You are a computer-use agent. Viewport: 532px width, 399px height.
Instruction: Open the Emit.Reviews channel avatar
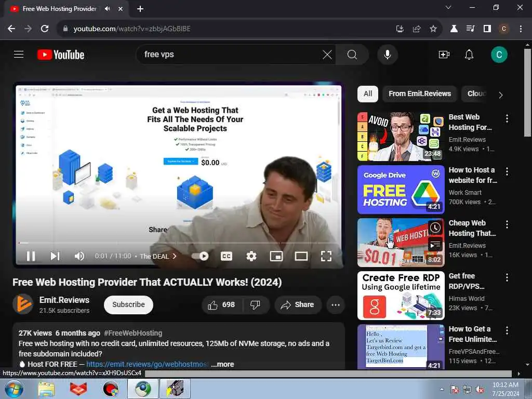[23, 304]
